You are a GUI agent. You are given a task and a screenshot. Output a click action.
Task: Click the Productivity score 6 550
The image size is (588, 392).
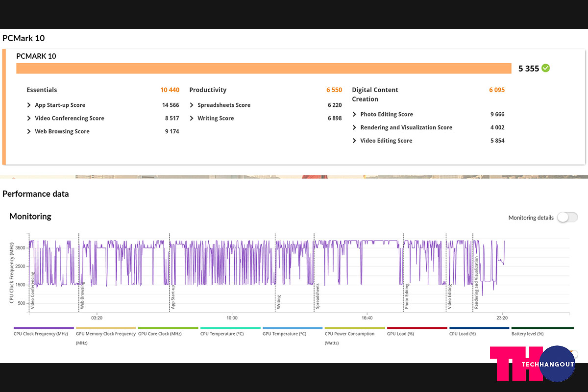point(334,90)
